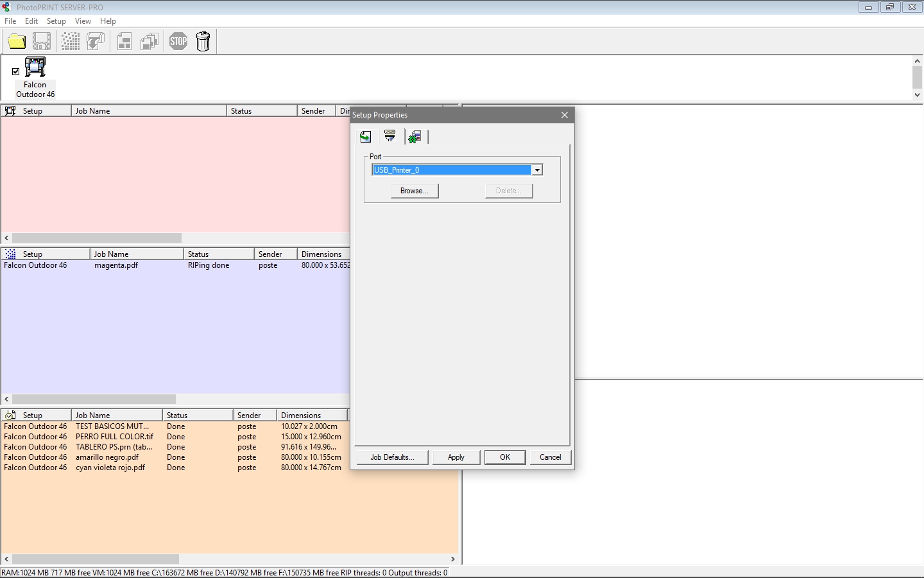Switch to the printer device tab icon in Setup Properties
The width and height of the screenshot is (924, 578).
point(390,136)
